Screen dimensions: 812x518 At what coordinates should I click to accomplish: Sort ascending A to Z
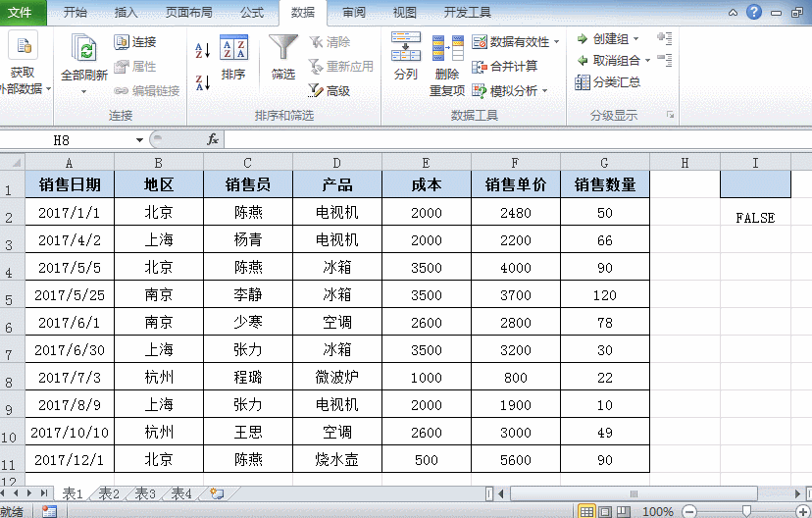pyautogui.click(x=202, y=50)
